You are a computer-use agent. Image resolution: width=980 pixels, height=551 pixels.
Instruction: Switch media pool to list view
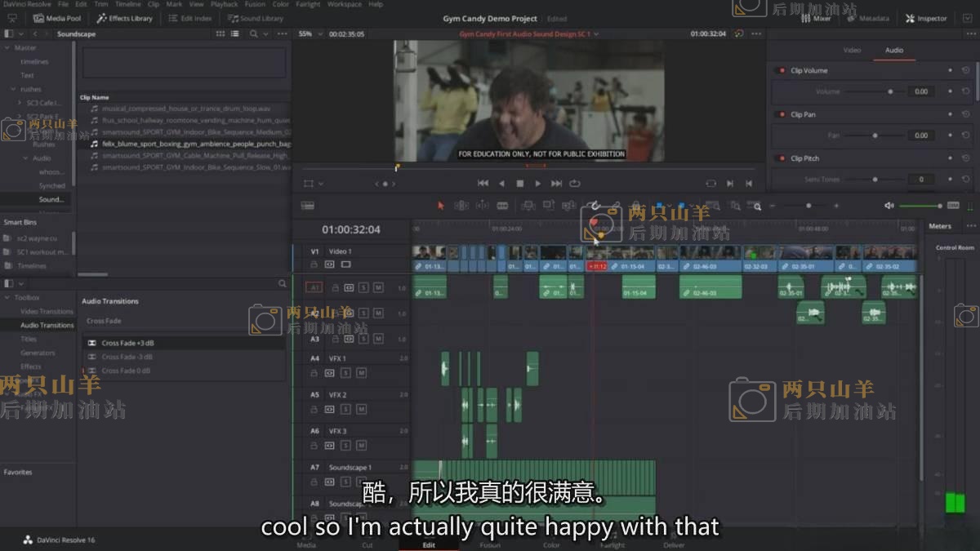click(233, 33)
